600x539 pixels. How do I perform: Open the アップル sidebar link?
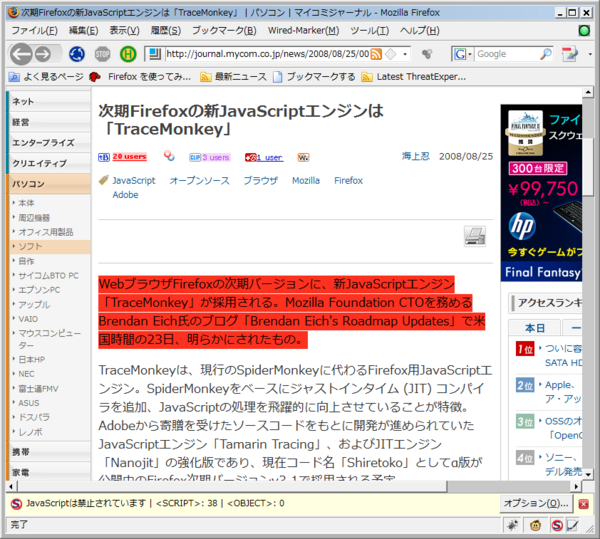coord(34,305)
